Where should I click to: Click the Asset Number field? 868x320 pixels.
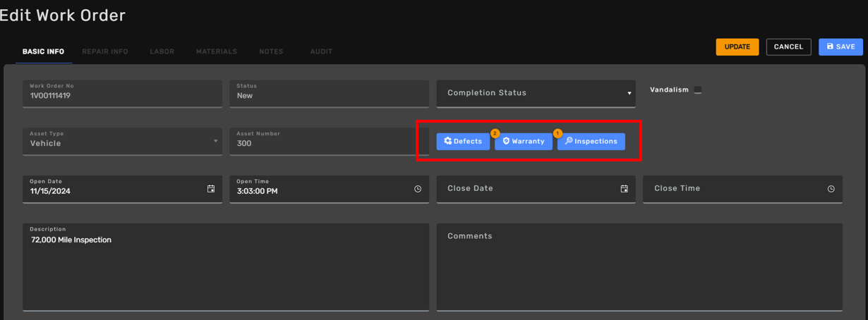pyautogui.click(x=329, y=141)
